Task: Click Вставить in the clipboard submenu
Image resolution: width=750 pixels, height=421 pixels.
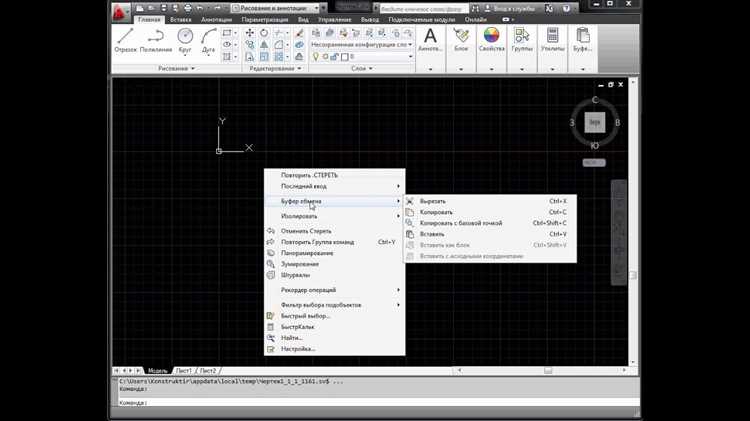Action: pyautogui.click(x=433, y=234)
